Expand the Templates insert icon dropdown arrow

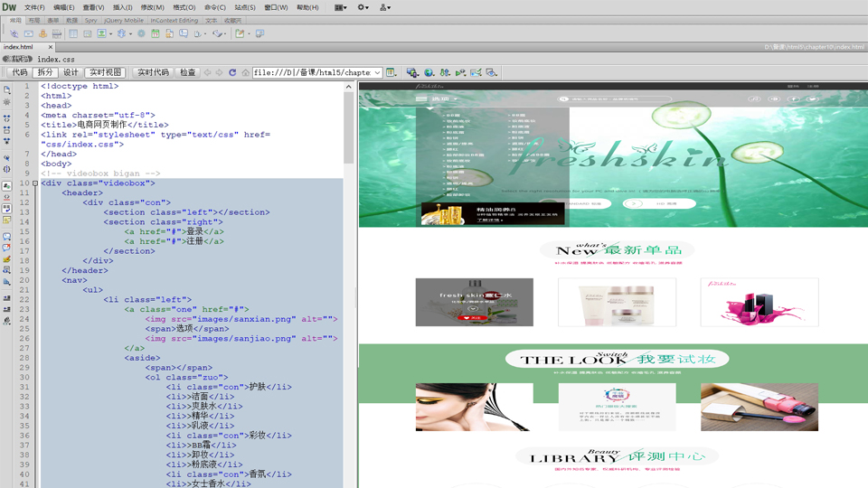249,33
